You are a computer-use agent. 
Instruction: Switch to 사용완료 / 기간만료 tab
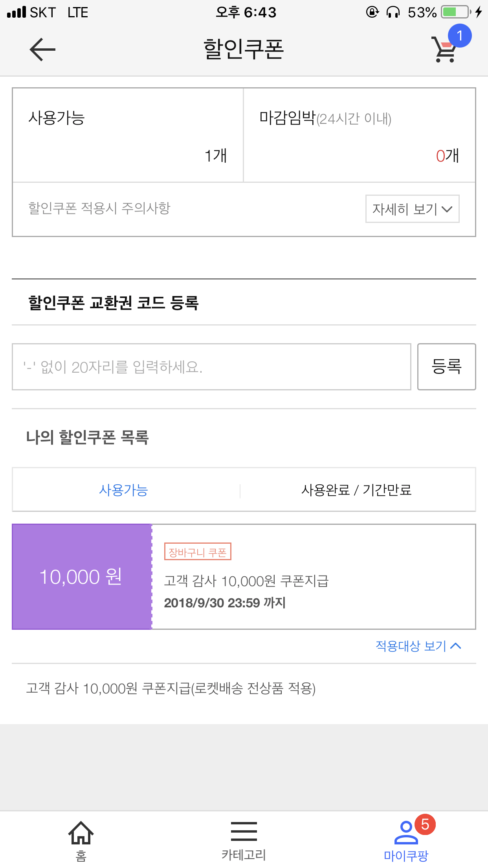(x=356, y=490)
